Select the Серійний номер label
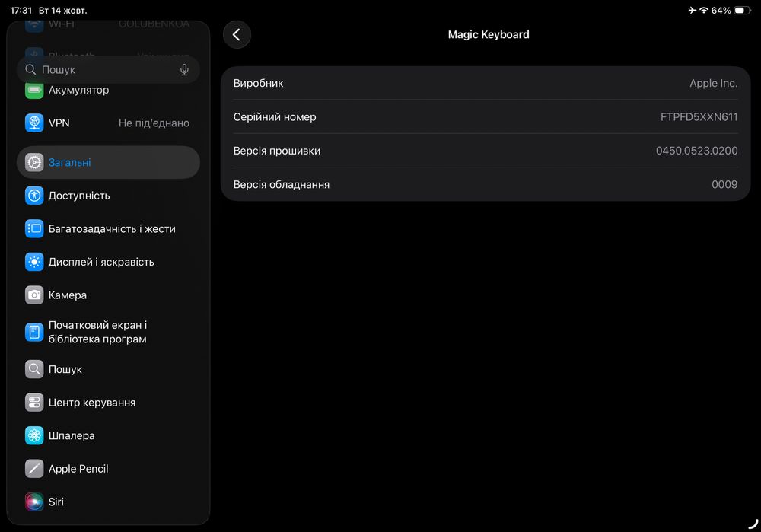 click(275, 117)
